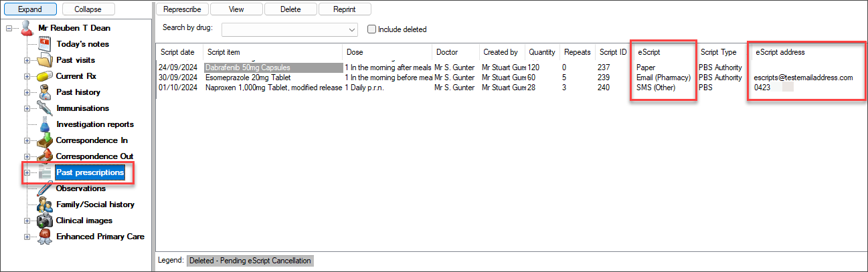The height and width of the screenshot is (272, 868).
Task: Click the Observations icon
Action: point(45,188)
